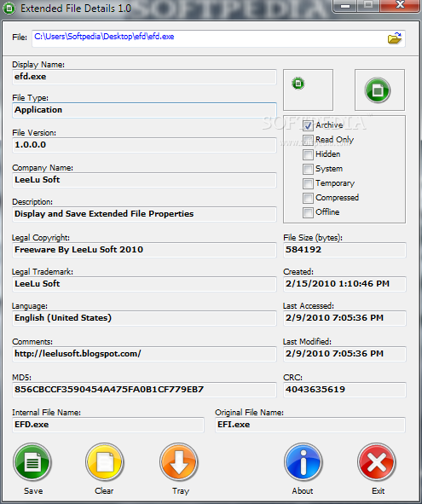This screenshot has height=504, width=422.
Task: Click the MD5 hash field
Action: 144,390
